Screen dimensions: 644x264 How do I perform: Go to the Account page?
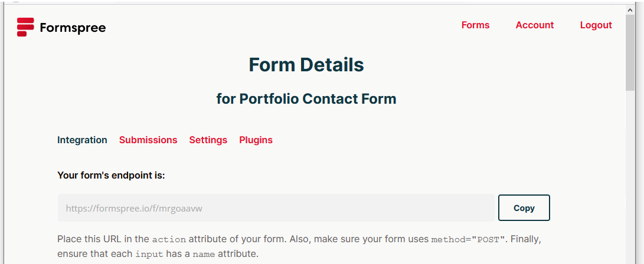(534, 25)
